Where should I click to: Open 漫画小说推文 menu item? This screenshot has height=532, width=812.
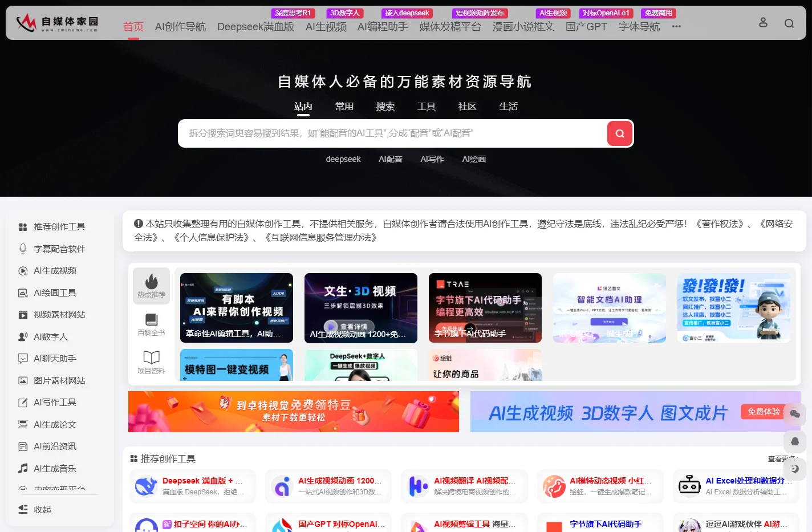pyautogui.click(x=523, y=27)
